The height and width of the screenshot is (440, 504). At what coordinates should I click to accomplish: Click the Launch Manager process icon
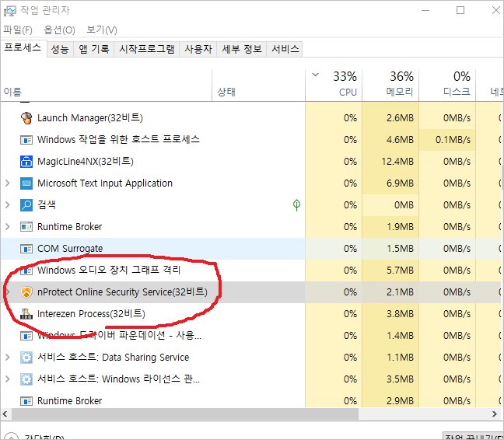pos(26,118)
